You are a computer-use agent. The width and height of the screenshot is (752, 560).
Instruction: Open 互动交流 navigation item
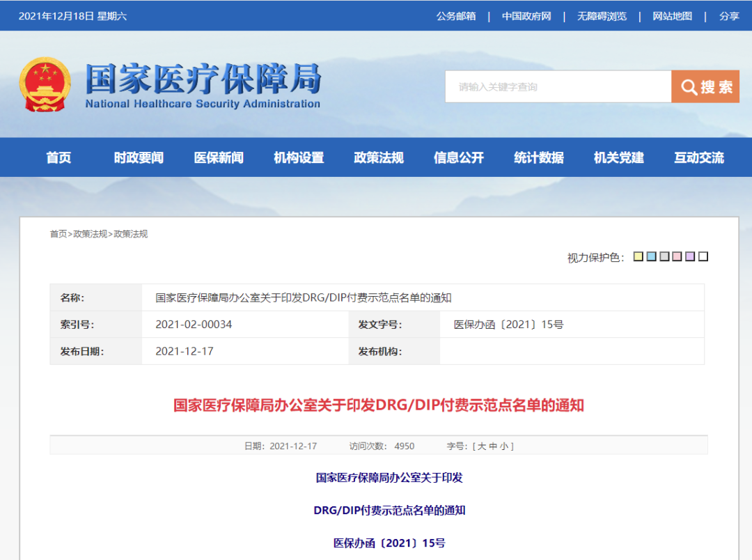click(x=699, y=157)
